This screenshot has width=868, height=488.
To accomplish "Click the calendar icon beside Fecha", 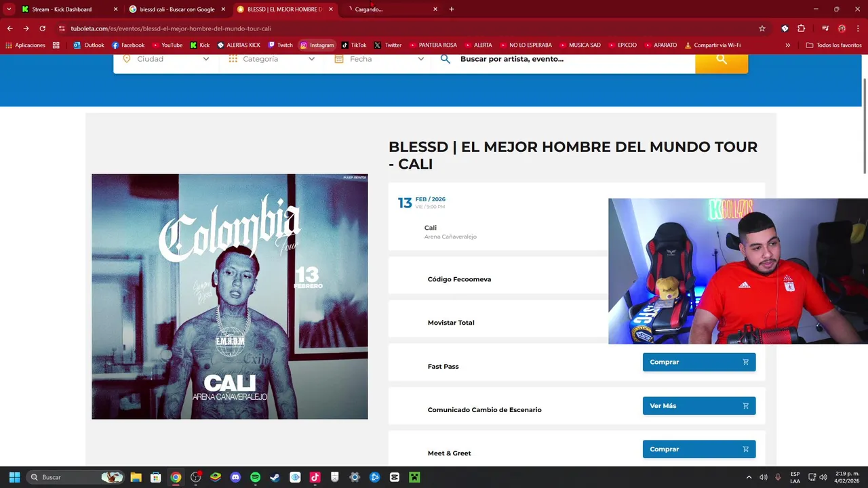I will click(339, 59).
